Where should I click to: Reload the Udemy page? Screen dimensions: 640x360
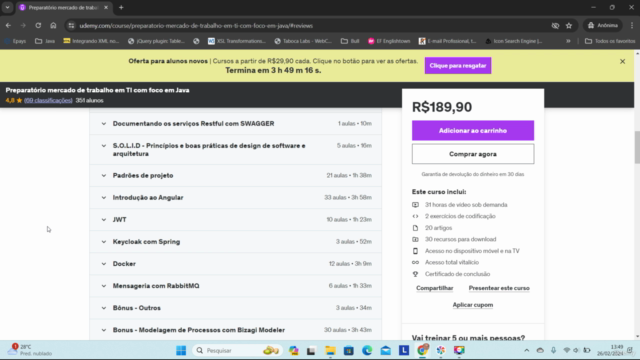pyautogui.click(x=38, y=25)
